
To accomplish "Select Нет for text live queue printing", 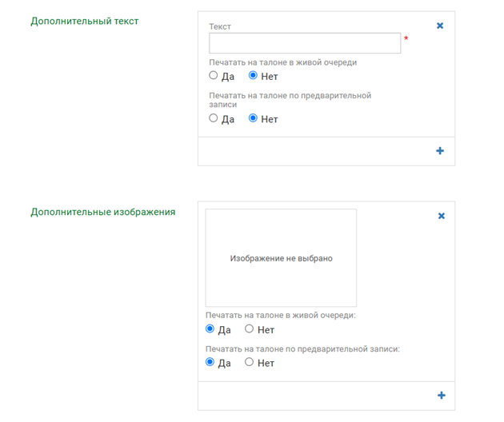I will [254, 76].
